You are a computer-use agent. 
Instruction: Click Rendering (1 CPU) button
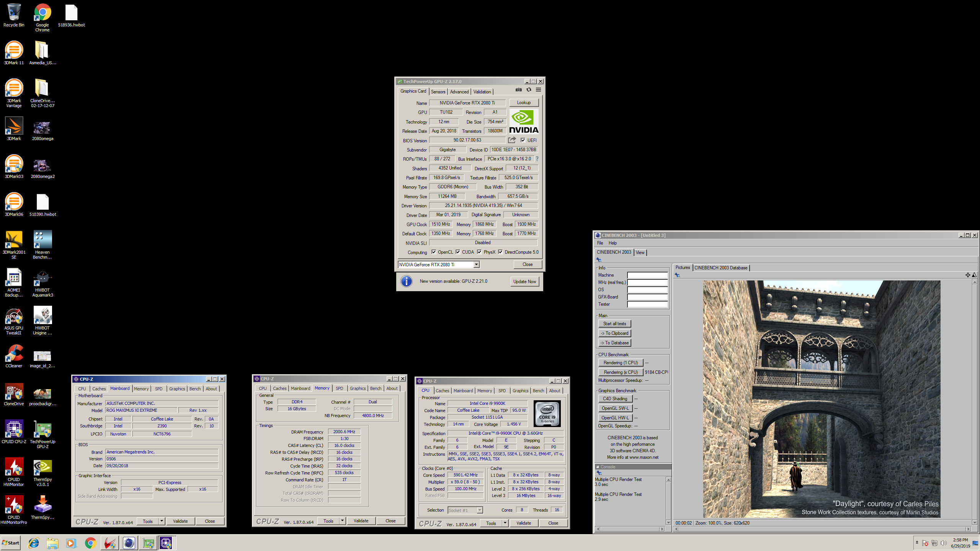pyautogui.click(x=621, y=363)
